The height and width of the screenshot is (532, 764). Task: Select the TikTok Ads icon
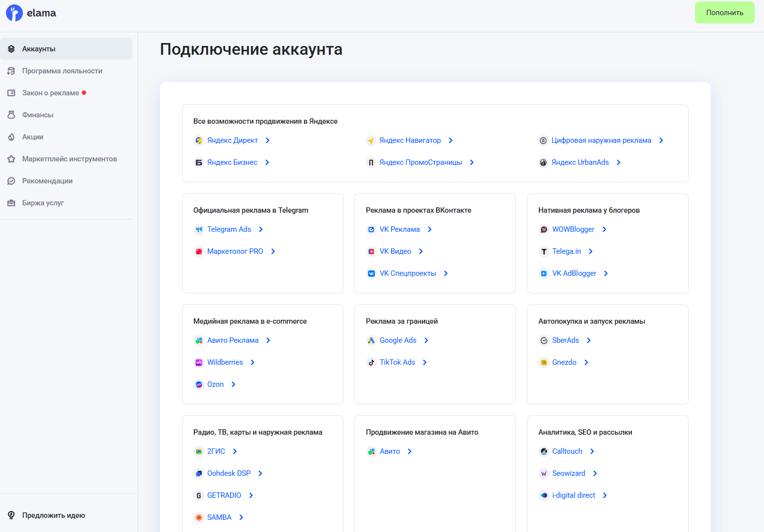coord(371,362)
